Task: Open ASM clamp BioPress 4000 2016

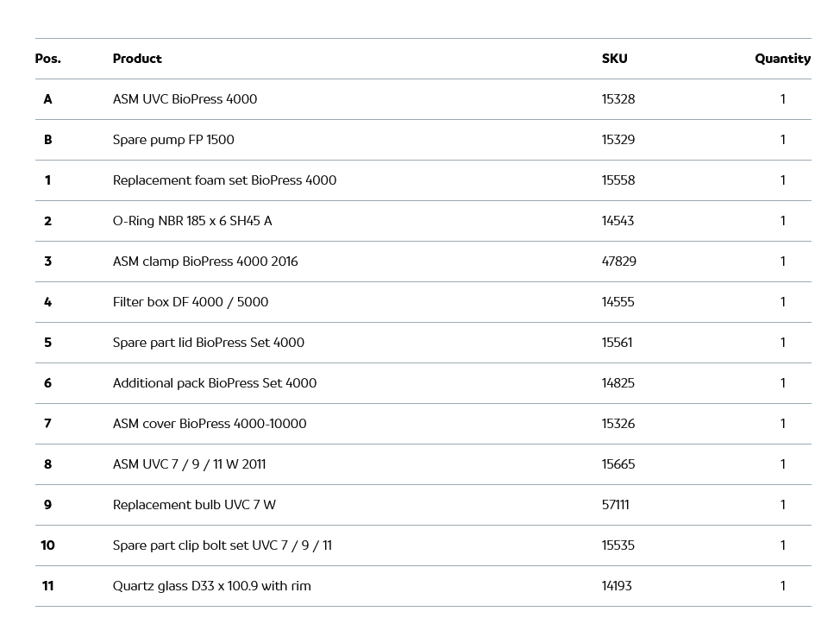Action: pos(205,262)
